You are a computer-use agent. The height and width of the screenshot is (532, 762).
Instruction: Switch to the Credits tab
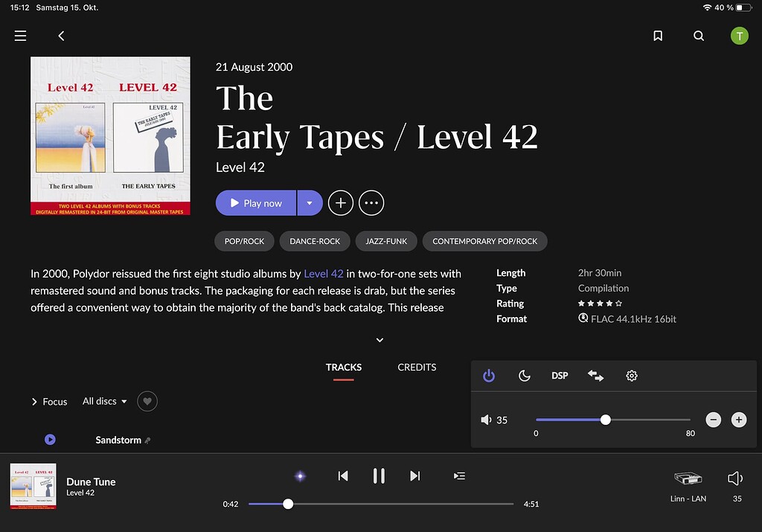[417, 367]
